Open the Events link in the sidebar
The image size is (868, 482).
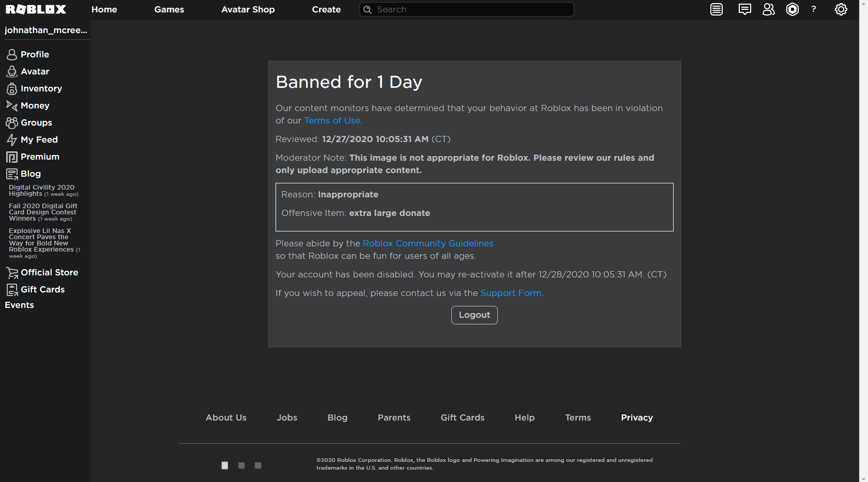tap(19, 305)
